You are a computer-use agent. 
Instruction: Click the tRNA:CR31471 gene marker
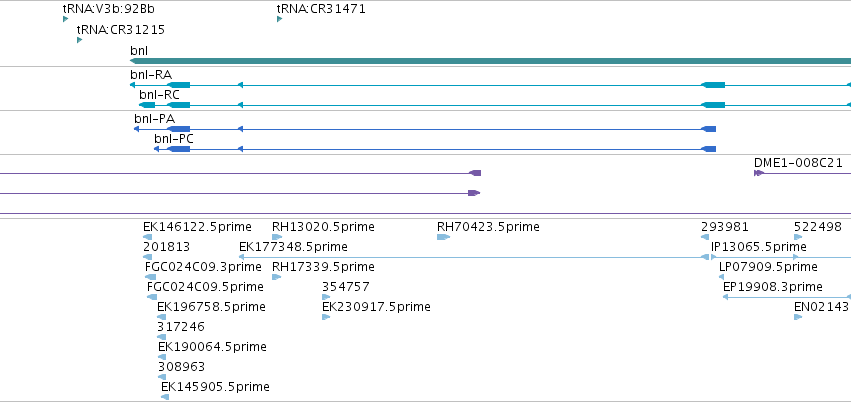(280, 19)
